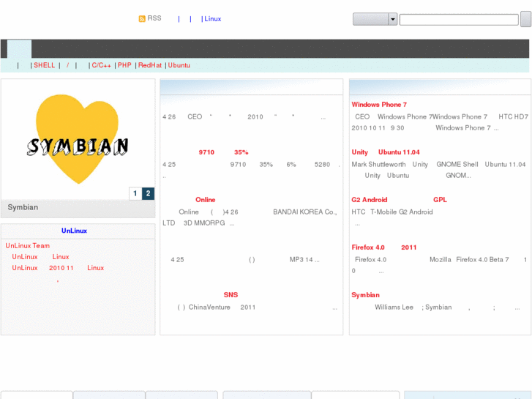The height and width of the screenshot is (399, 532).
Task: Open the UnLinux 2010 11 Linux link
Action: [58, 267]
